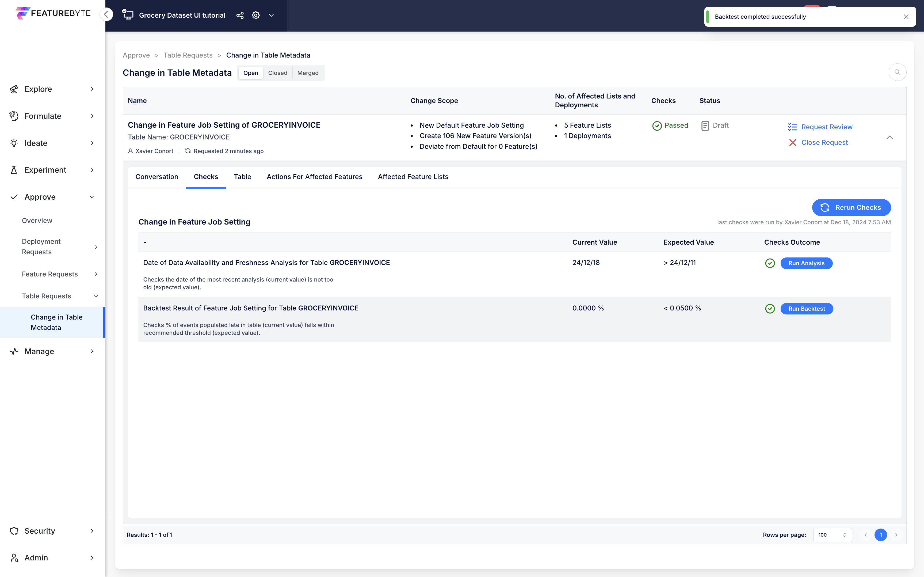The image size is (924, 577).
Task: Click the green Passed check icon
Action: point(657,126)
